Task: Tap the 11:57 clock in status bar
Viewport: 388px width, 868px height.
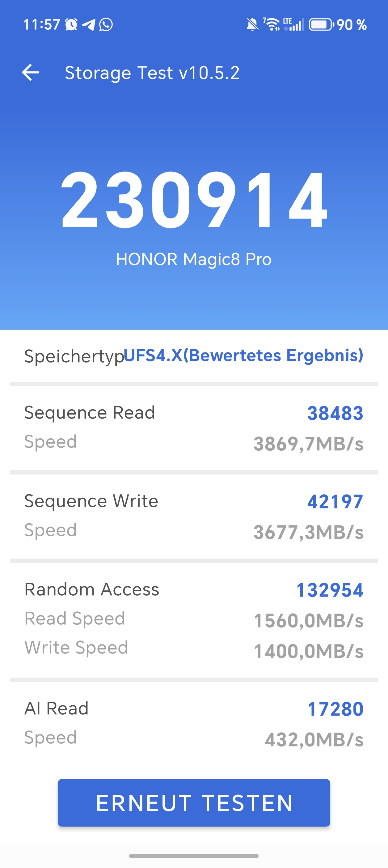Action: tap(42, 25)
